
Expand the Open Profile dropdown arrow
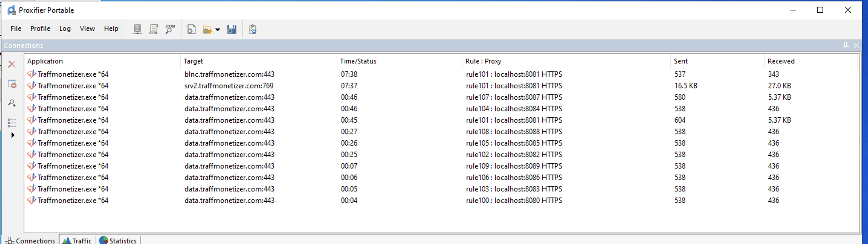tap(218, 30)
